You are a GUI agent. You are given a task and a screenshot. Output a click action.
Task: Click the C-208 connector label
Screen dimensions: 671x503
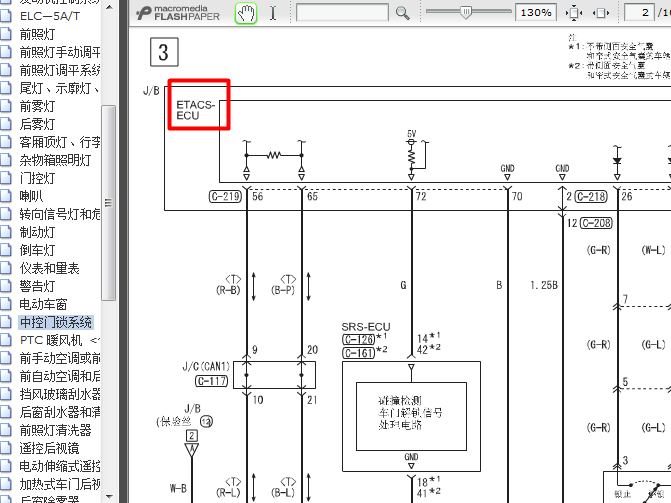(596, 223)
